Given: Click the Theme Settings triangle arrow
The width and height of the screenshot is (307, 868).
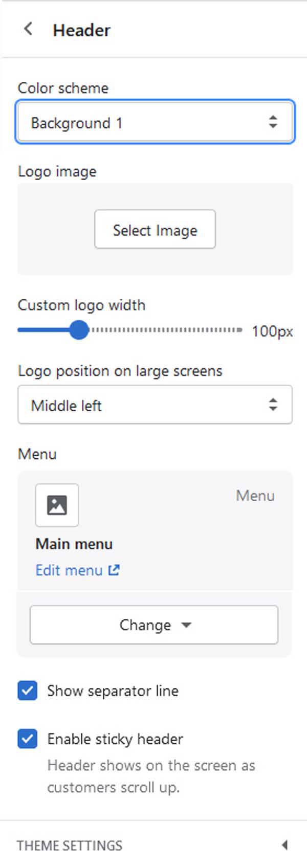Looking at the screenshot, I should [284, 845].
